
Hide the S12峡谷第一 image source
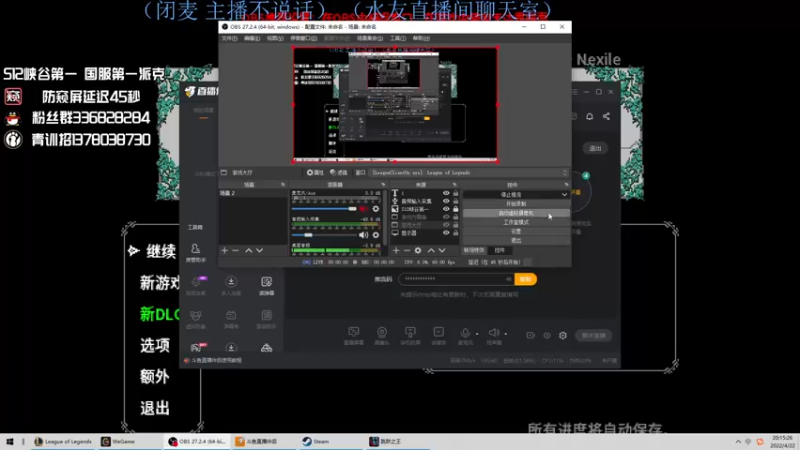(x=446, y=209)
